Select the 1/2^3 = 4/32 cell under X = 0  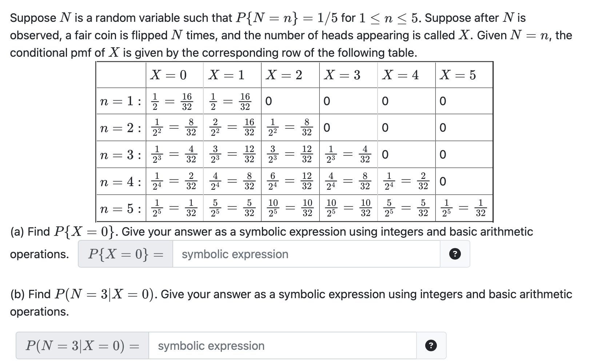point(175,155)
